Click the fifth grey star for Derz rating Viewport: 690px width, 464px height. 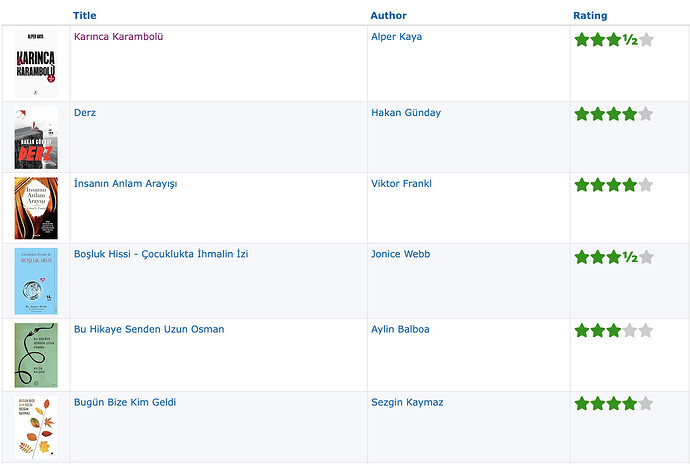[646, 114]
